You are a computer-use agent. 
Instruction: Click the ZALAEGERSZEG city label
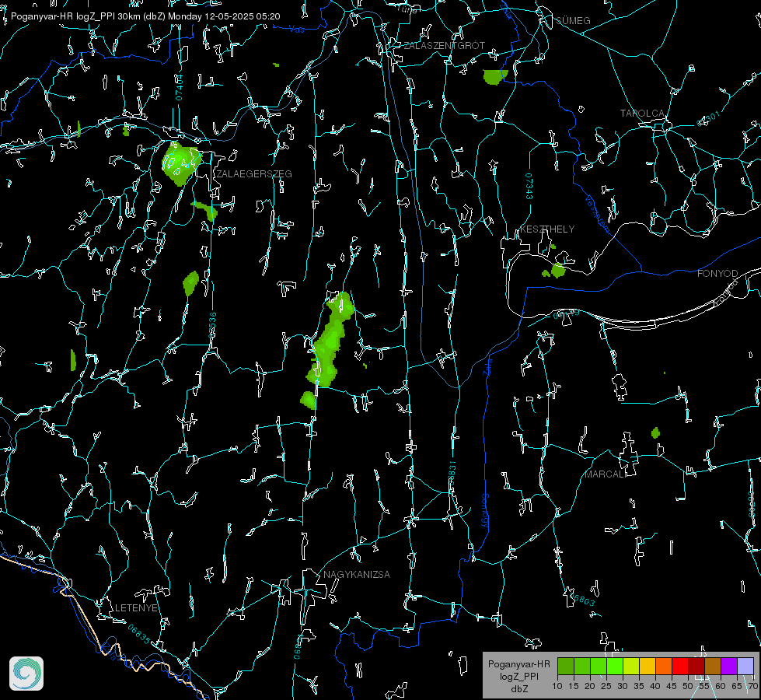(254, 174)
